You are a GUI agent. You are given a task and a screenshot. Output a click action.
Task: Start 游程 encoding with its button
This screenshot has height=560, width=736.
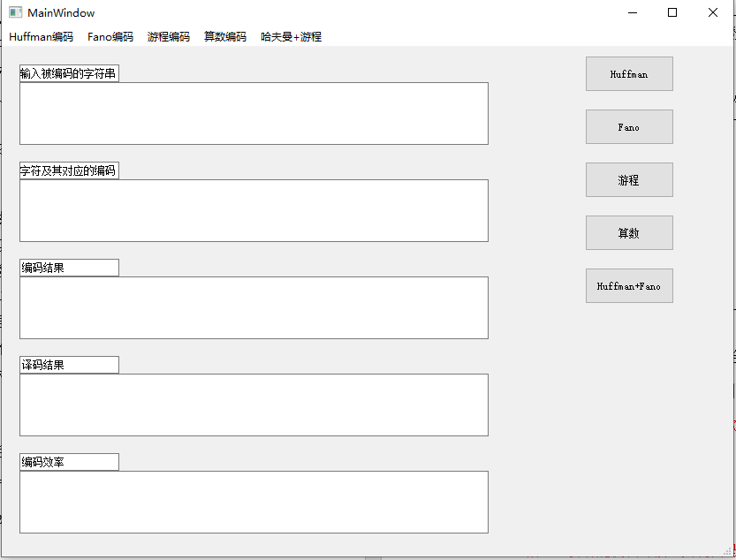point(629,180)
